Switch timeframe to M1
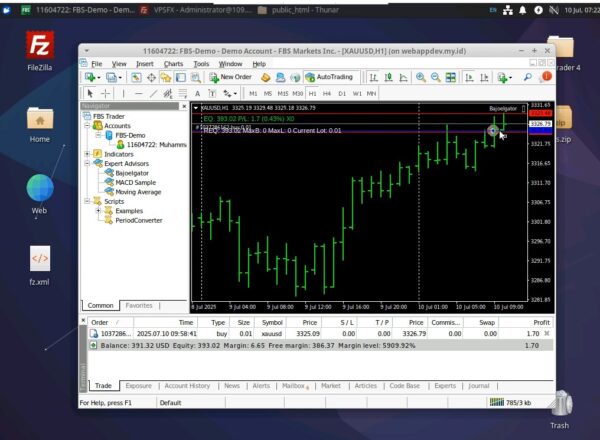Viewport: 600px width, 440px height. tap(253, 93)
